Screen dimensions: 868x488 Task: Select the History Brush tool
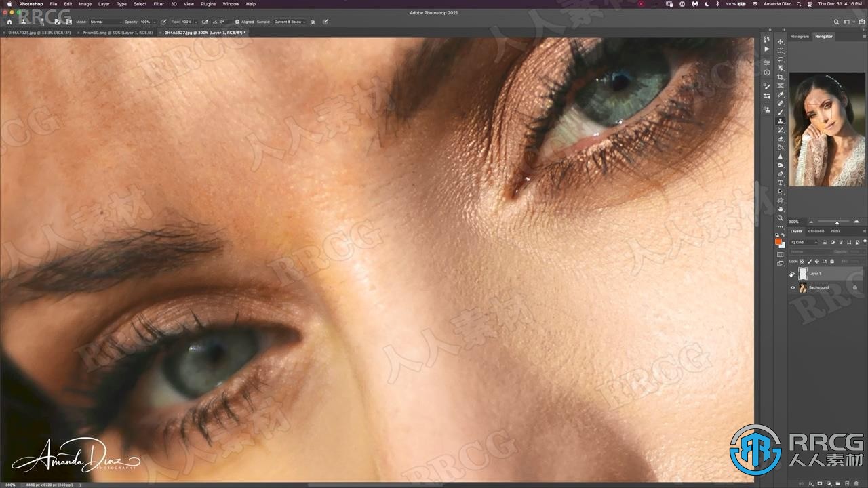click(781, 129)
